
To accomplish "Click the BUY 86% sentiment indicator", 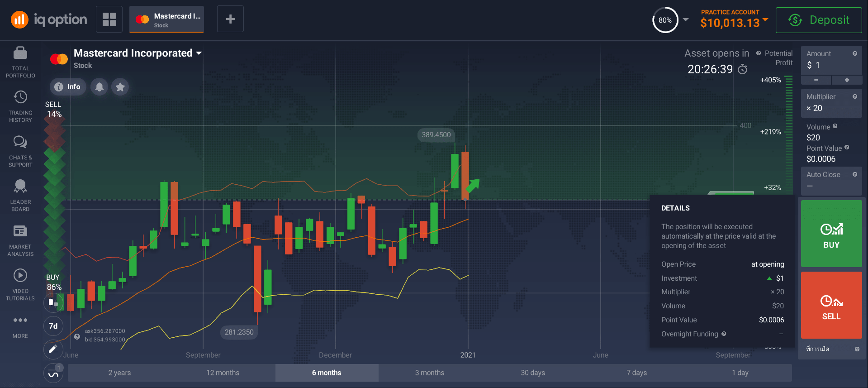I will pos(54,283).
